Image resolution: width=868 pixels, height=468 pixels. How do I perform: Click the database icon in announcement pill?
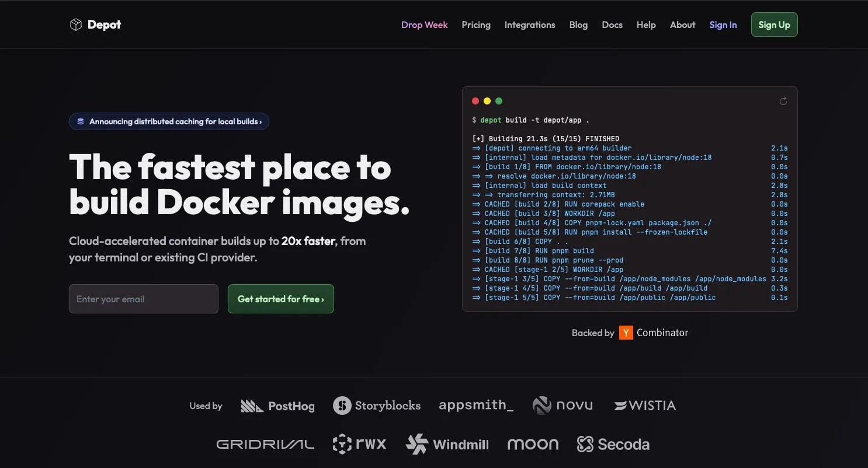[x=81, y=121]
